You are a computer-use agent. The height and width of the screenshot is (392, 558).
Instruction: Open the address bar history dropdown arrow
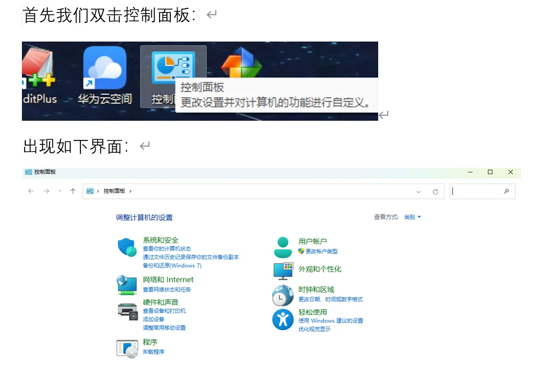click(418, 191)
